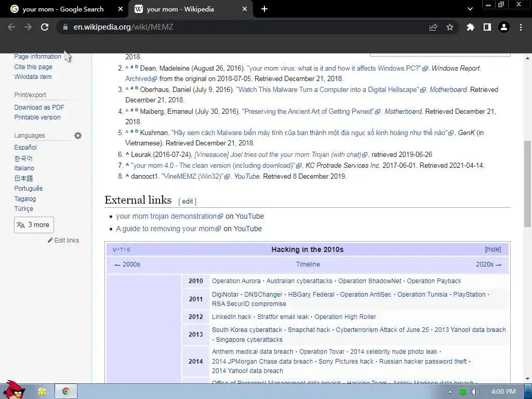532x399 pixels.
Task: Go forward using the browser arrow
Action: click(28, 27)
